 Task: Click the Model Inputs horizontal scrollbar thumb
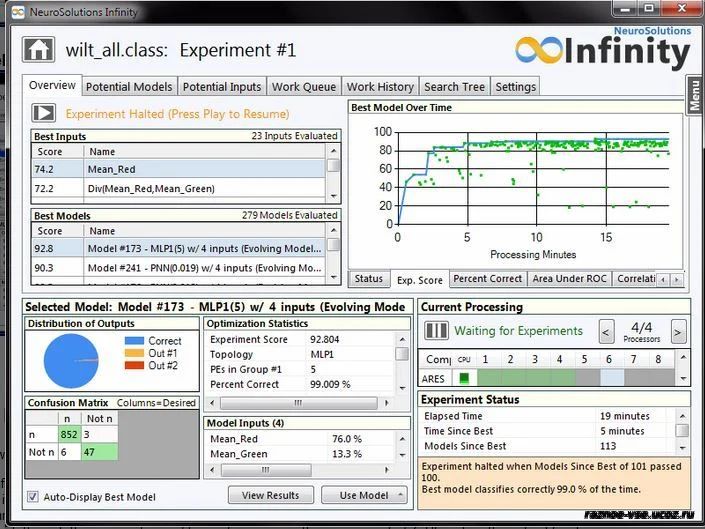266,470
